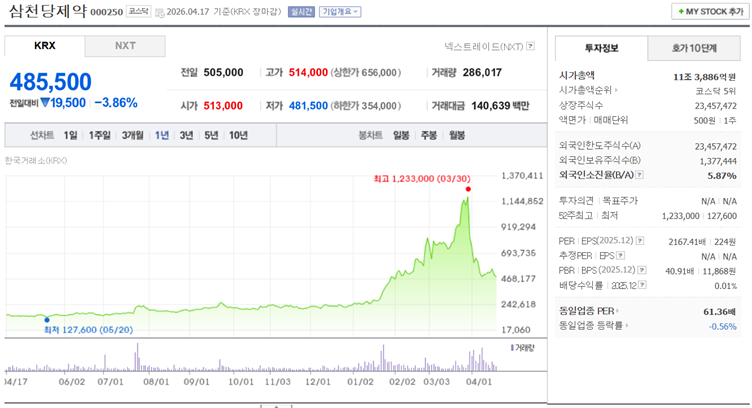This screenshot has height=408, width=752.
Task: Click the calendar icon before the date
Action: tap(160, 12)
